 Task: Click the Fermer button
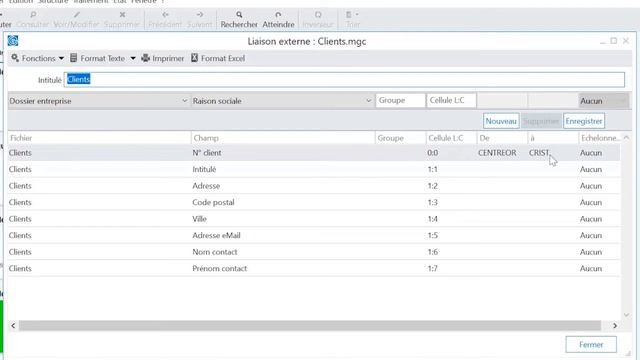591,344
